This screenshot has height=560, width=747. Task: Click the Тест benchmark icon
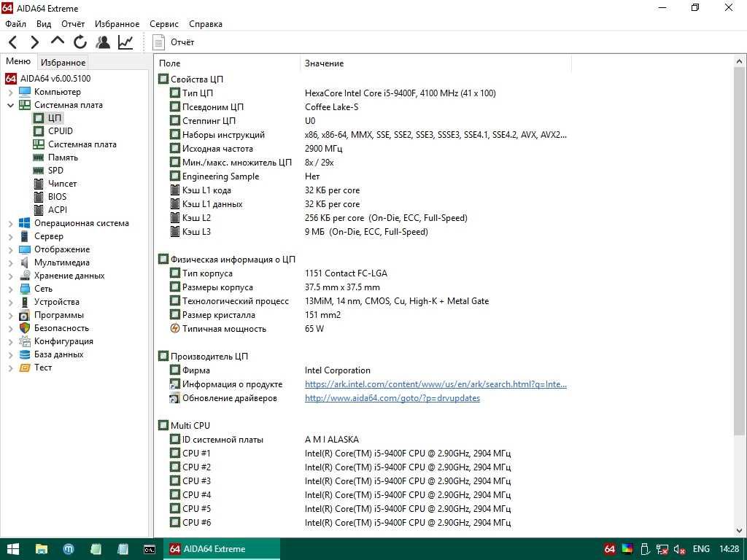pos(25,367)
